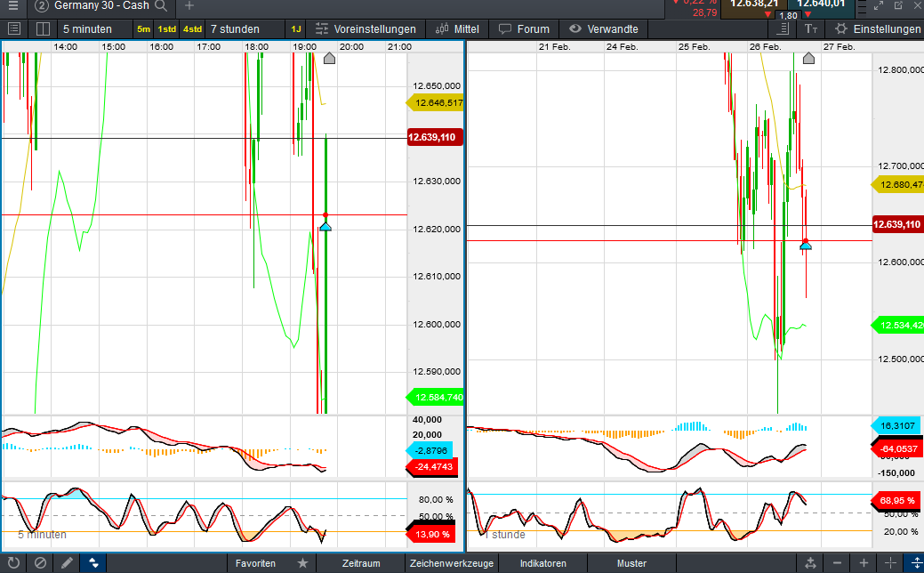
Task: Click the red 12.639,110 price label on right chart
Action: (897, 224)
